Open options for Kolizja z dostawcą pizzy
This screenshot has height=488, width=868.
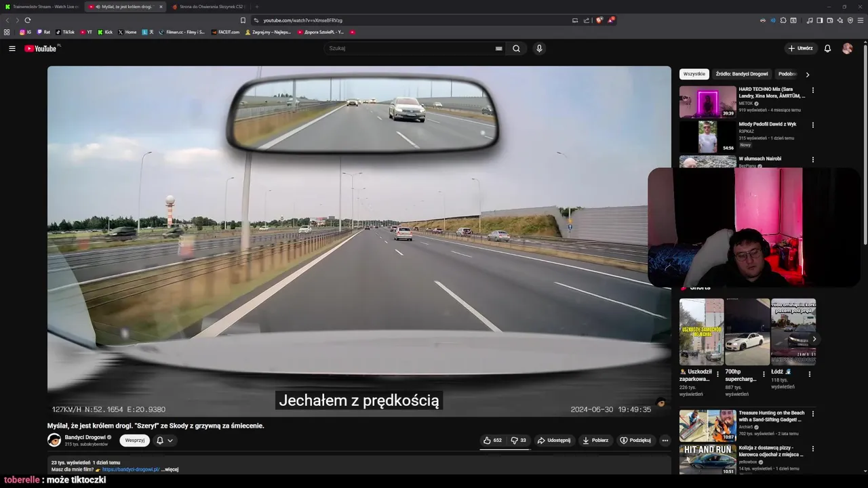[x=813, y=449]
